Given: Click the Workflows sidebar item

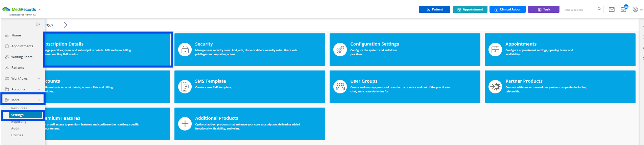Looking at the screenshot, I should click(x=22, y=78).
